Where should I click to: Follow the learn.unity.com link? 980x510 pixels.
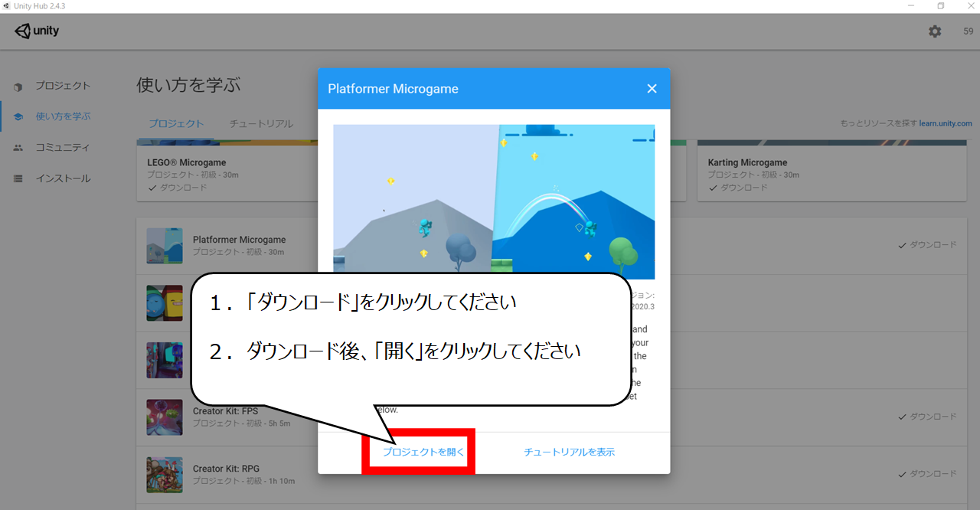coord(946,123)
